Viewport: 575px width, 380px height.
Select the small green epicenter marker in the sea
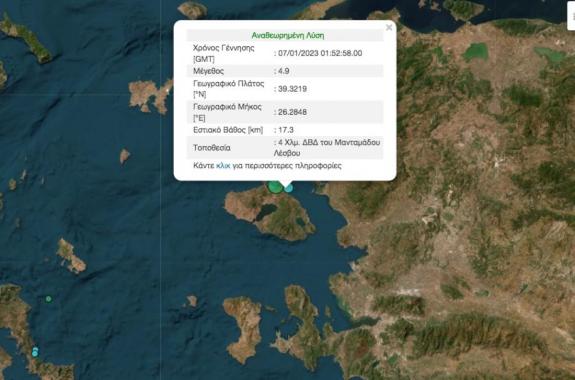click(x=48, y=299)
